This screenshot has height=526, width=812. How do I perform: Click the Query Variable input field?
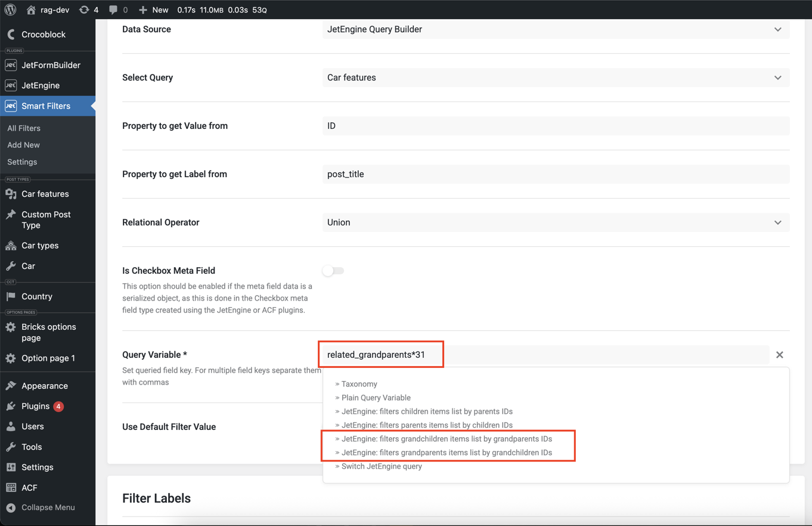click(x=546, y=355)
